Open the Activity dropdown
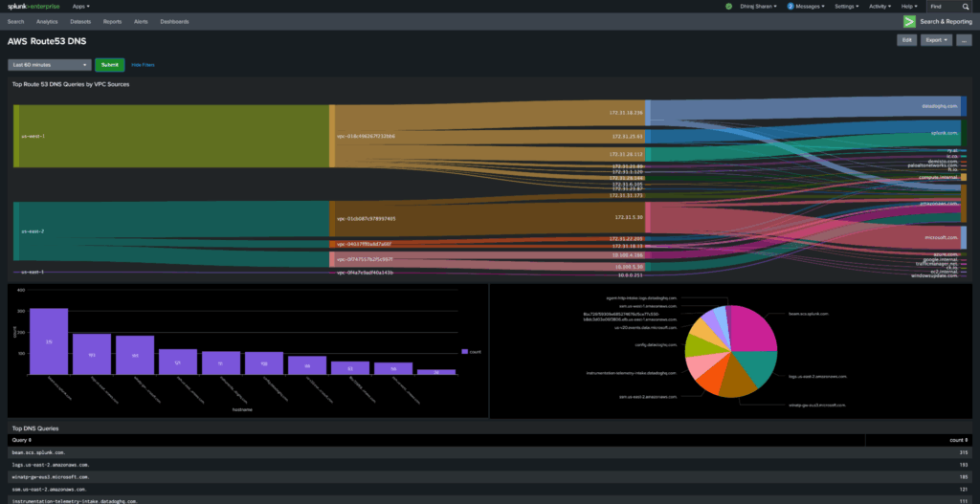 [x=880, y=7]
